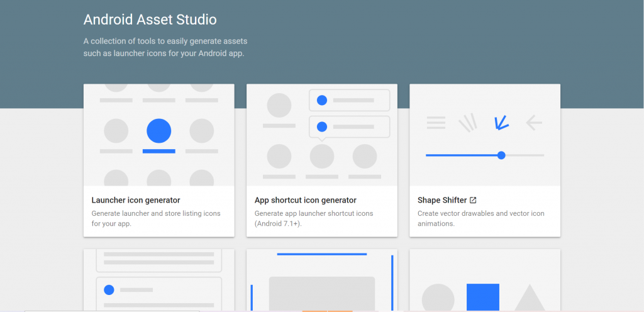This screenshot has width=644, height=312.
Task: Click the blue slider knob in Shape Shifter preview
Action: pos(501,155)
